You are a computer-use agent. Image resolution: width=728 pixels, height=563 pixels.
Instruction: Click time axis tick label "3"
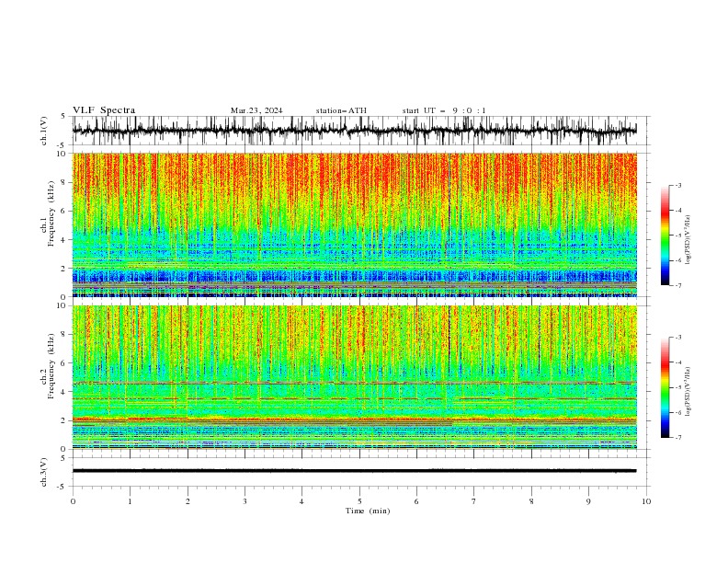[245, 501]
